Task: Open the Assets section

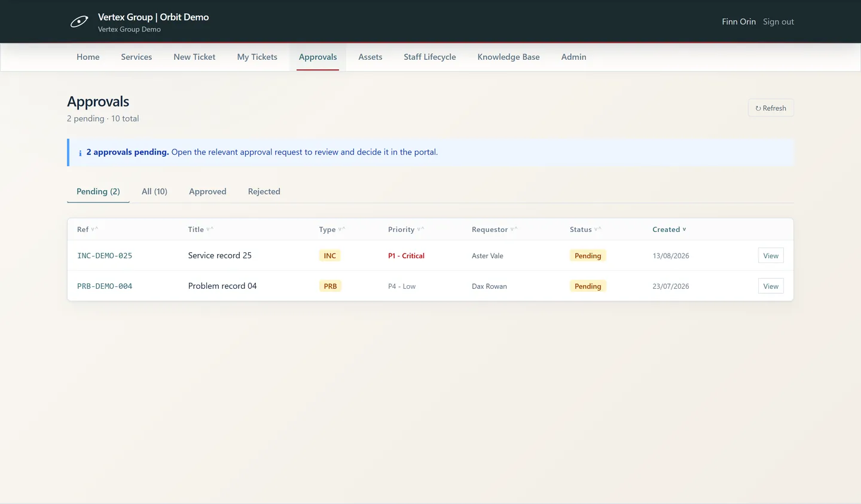Action: [x=370, y=57]
